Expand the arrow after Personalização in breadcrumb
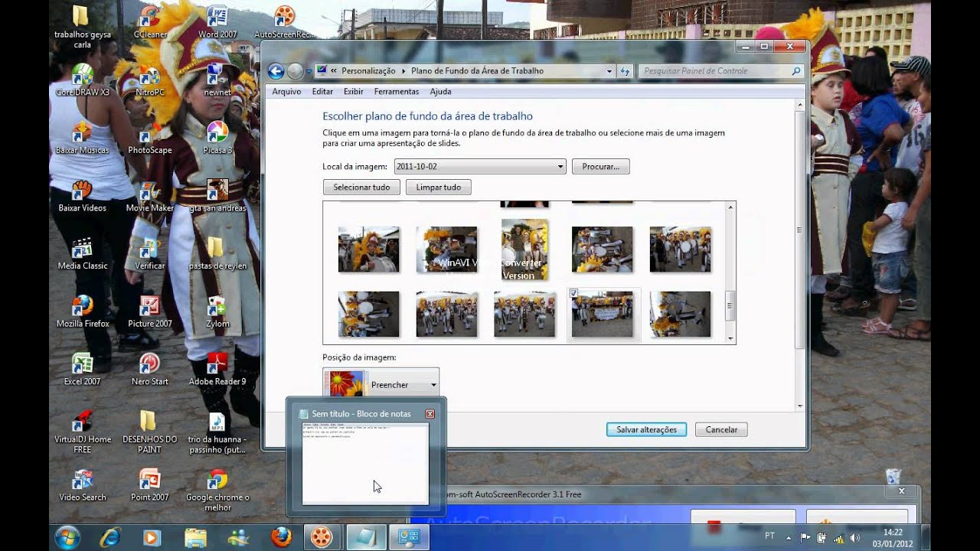Screen dimensions: 980x551 click(x=403, y=71)
